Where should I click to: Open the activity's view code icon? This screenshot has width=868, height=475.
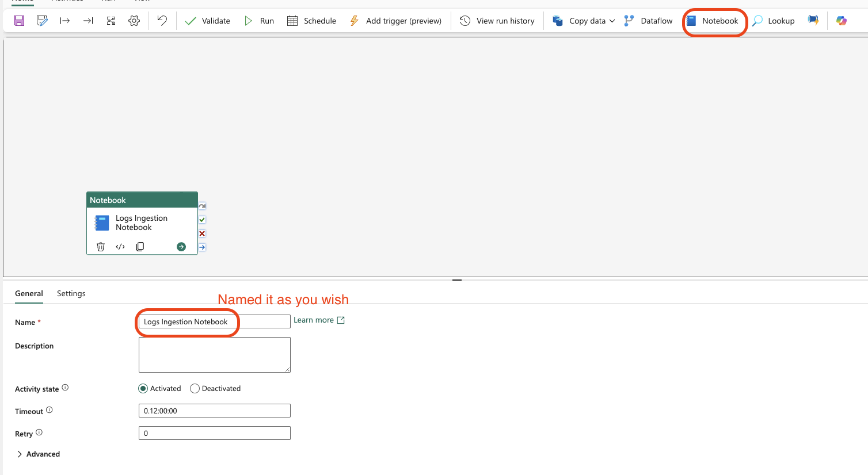[120, 247]
